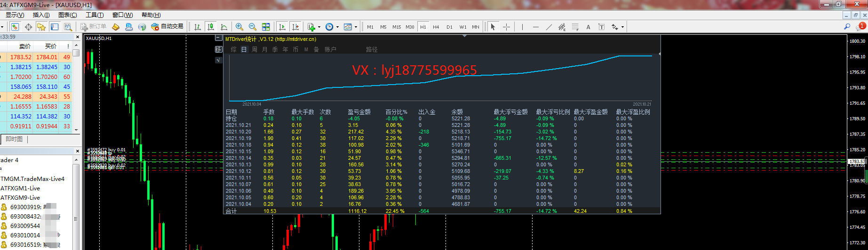Select the 周 tab in MTDriver panel

coord(255,49)
